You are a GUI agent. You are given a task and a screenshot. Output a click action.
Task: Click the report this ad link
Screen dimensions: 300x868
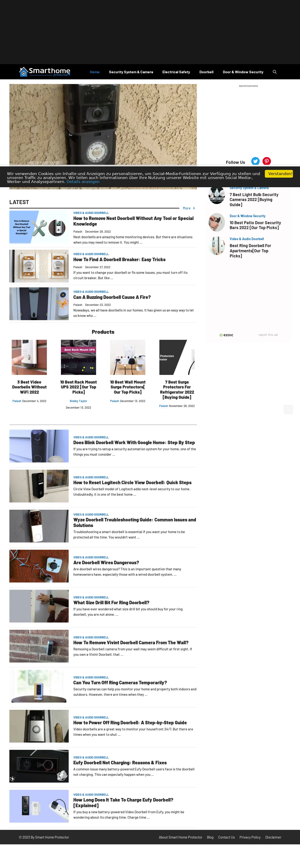[x=268, y=335]
